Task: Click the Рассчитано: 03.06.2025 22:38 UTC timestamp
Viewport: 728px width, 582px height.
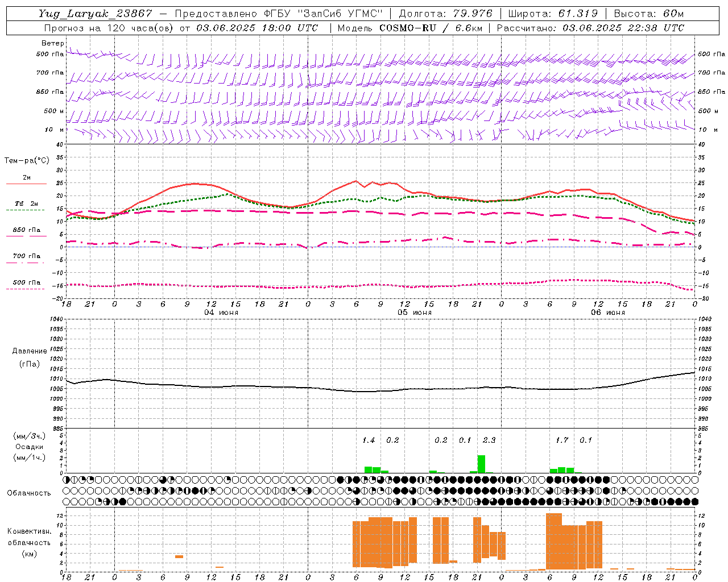Action: (x=590, y=28)
